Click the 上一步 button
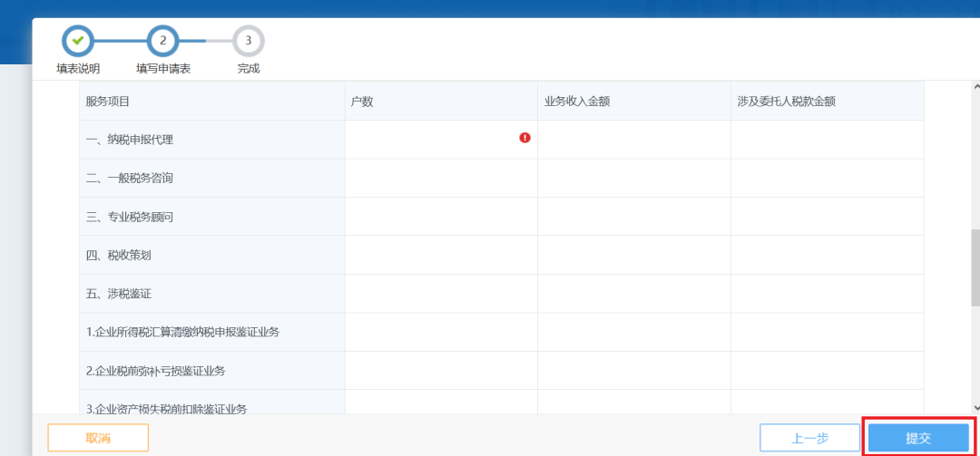980x456 pixels. click(x=810, y=438)
